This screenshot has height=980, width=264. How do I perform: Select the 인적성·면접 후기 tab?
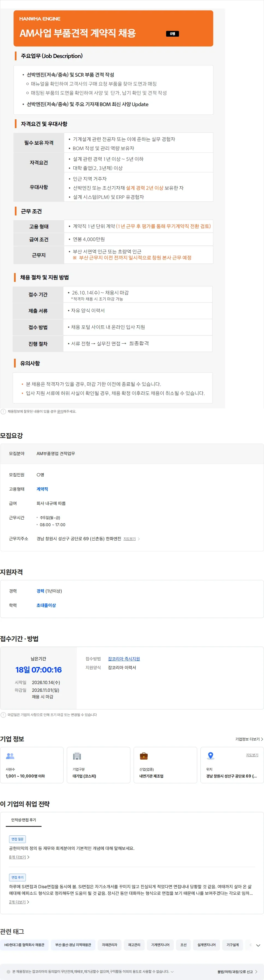(24, 820)
